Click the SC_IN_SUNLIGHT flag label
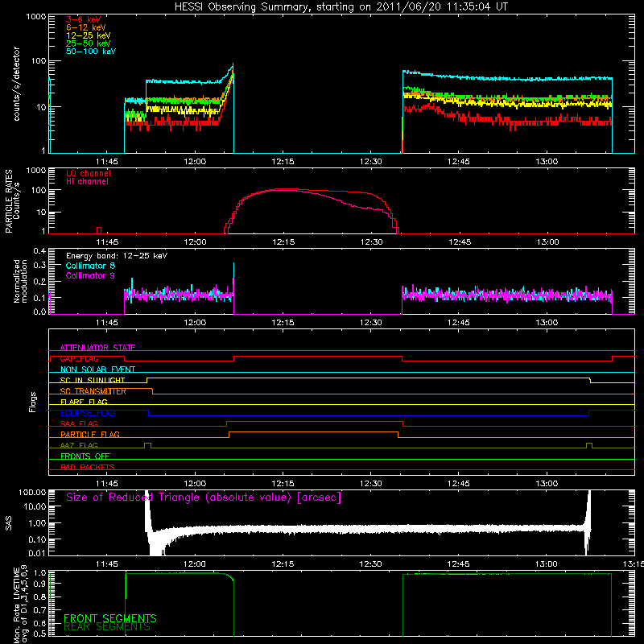The image size is (644, 644). pos(93,380)
